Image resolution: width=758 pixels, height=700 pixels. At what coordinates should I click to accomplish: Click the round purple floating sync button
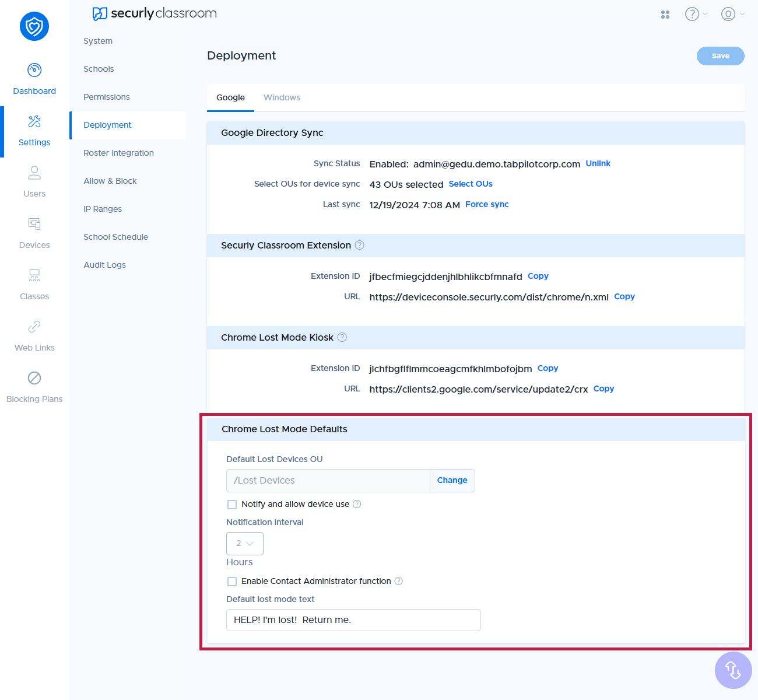pos(734,670)
